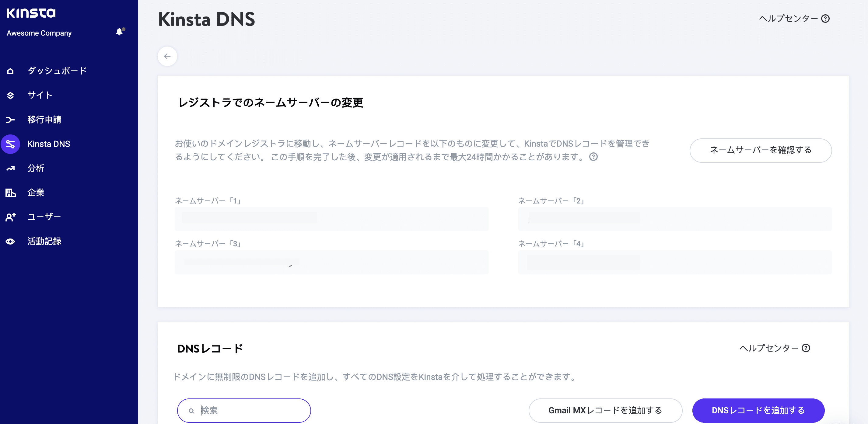This screenshot has height=424, width=868.
Task: Select the highlighted Kinsta DNS icon
Action: click(10, 144)
